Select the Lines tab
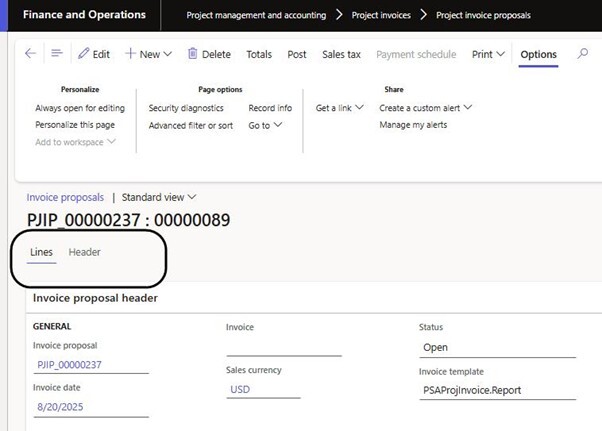Screen dimensions: 602x431 pos(41,252)
